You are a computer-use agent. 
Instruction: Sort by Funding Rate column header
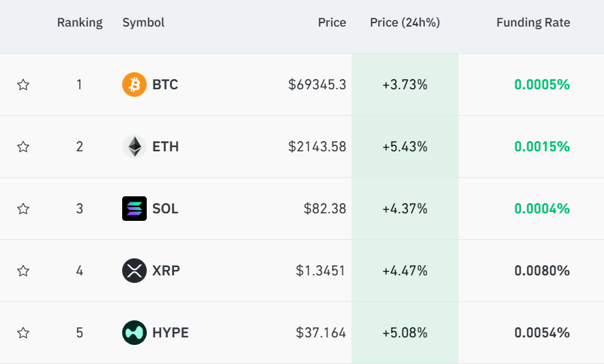coord(533,22)
